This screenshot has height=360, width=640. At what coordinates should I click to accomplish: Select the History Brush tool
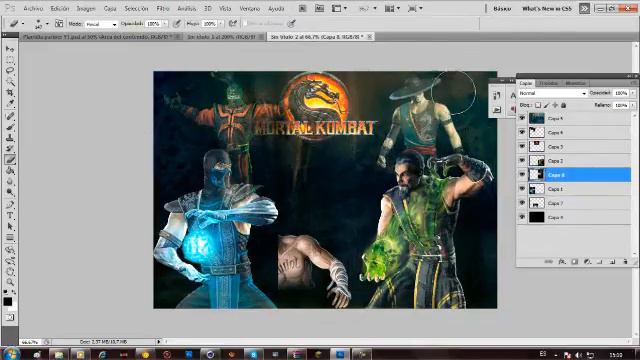coord(10,149)
